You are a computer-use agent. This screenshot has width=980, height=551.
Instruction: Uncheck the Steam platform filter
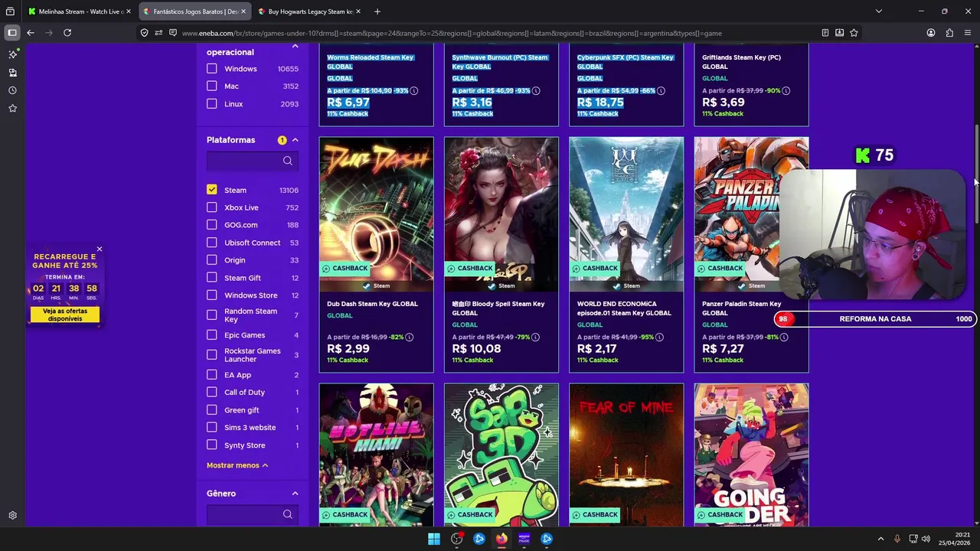click(212, 190)
